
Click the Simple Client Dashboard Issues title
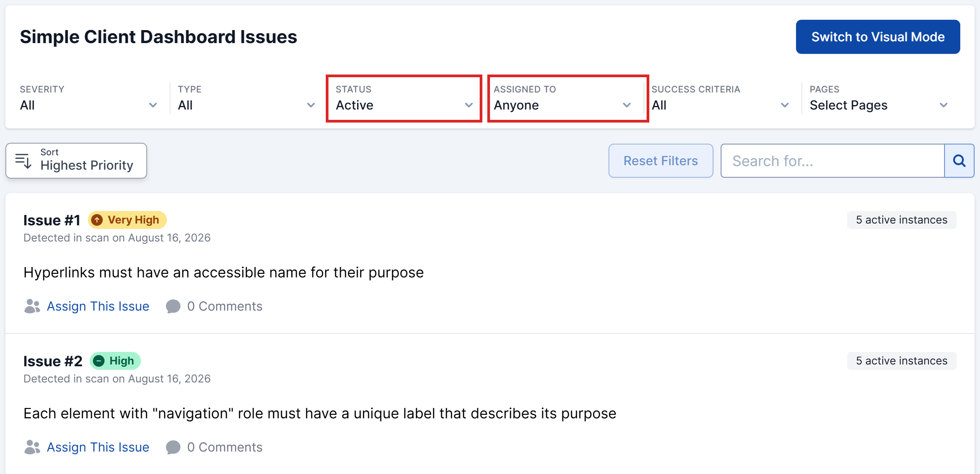(x=158, y=37)
